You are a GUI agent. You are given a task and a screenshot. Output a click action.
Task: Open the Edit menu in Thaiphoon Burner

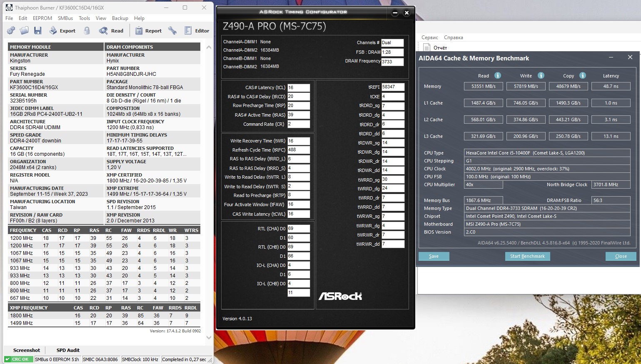click(x=23, y=18)
